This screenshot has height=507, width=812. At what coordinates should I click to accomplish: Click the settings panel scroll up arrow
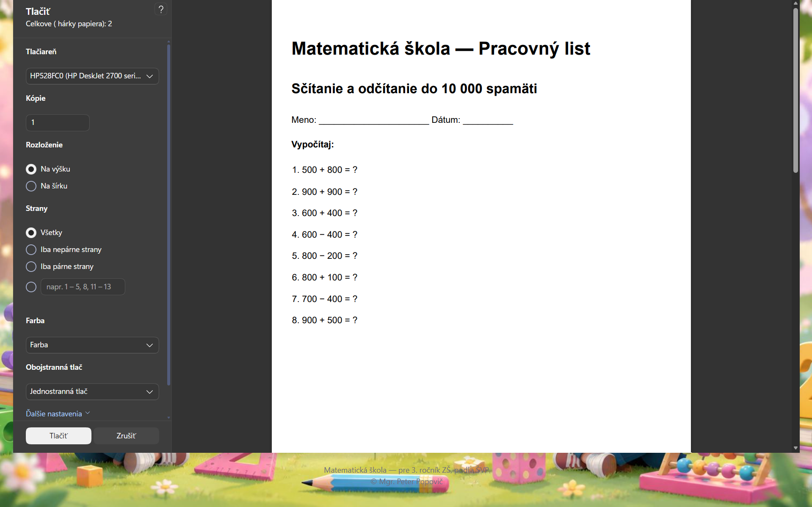click(x=168, y=42)
